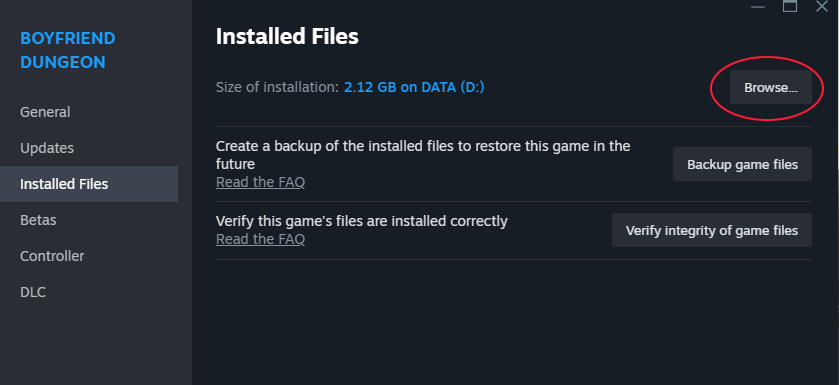Image resolution: width=839 pixels, height=385 pixels.
Task: Switch to the Updates tab
Action: tap(47, 148)
